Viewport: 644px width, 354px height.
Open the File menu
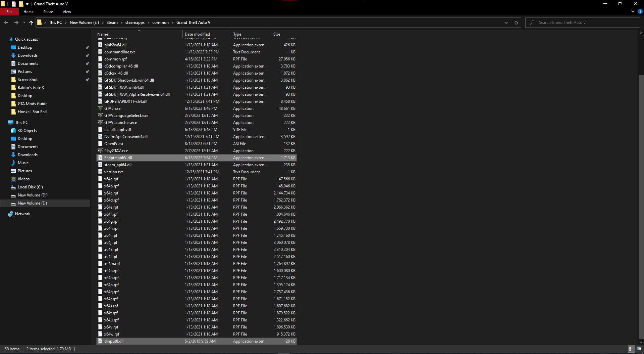(x=9, y=12)
